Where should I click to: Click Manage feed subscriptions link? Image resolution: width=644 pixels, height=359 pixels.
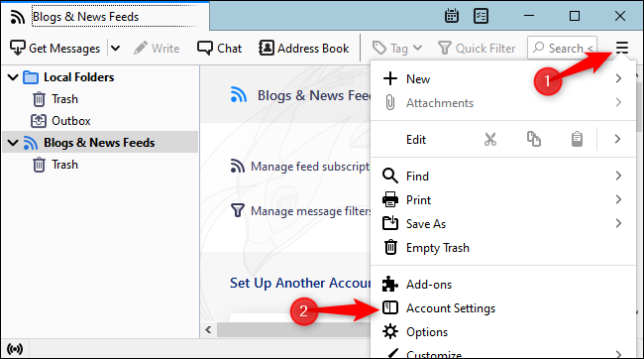coord(310,167)
